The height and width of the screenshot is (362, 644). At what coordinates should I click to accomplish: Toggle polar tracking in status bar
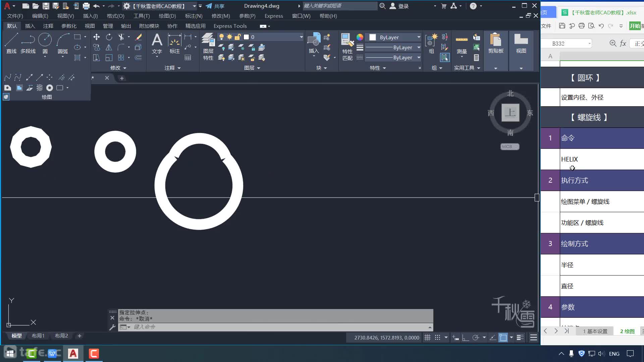(476, 338)
